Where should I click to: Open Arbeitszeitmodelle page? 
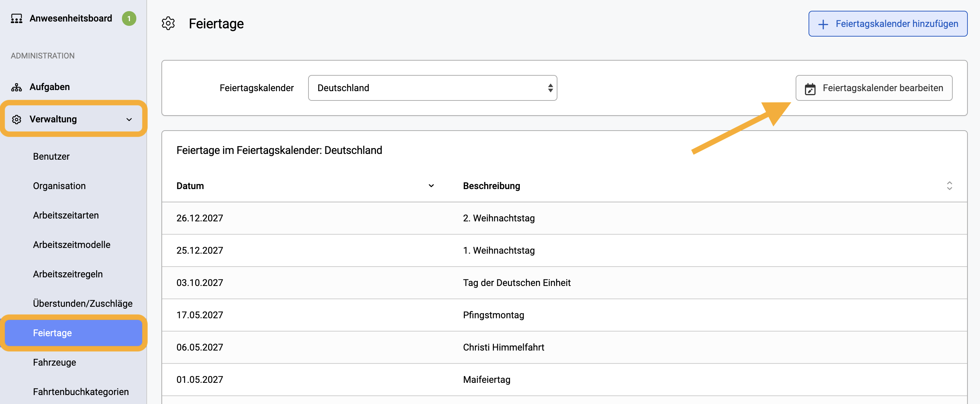coord(71,245)
